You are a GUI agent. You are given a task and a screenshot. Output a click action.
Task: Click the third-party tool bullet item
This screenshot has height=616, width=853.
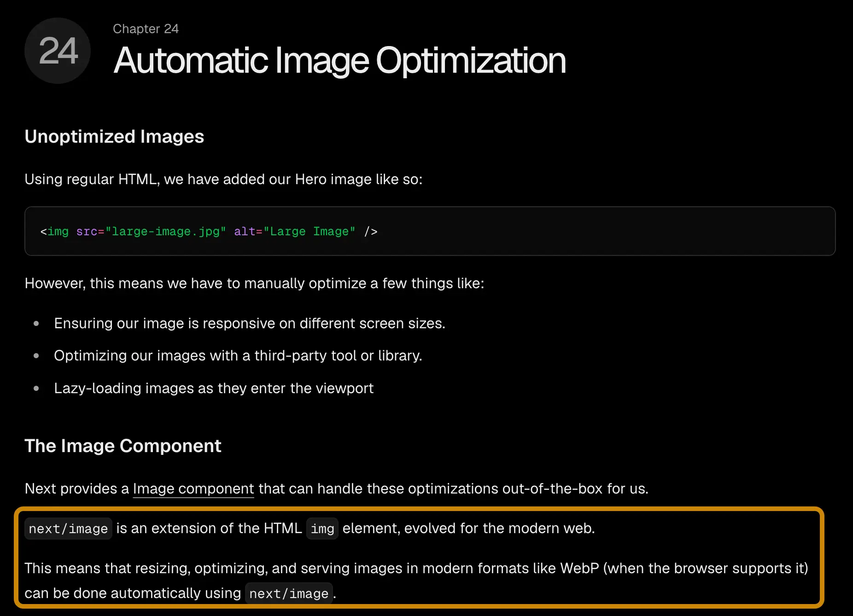tap(238, 355)
